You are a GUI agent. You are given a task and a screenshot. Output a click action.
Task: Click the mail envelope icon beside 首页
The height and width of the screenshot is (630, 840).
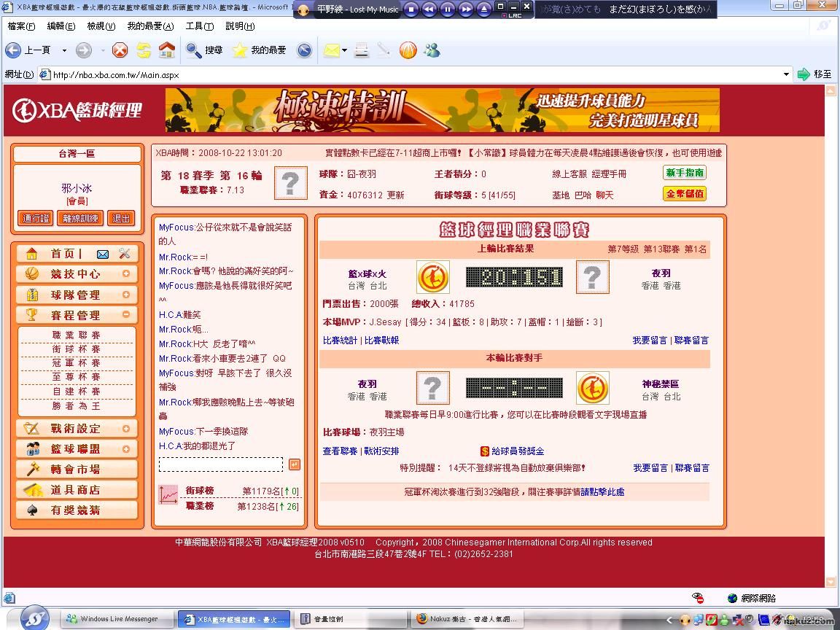point(103,254)
